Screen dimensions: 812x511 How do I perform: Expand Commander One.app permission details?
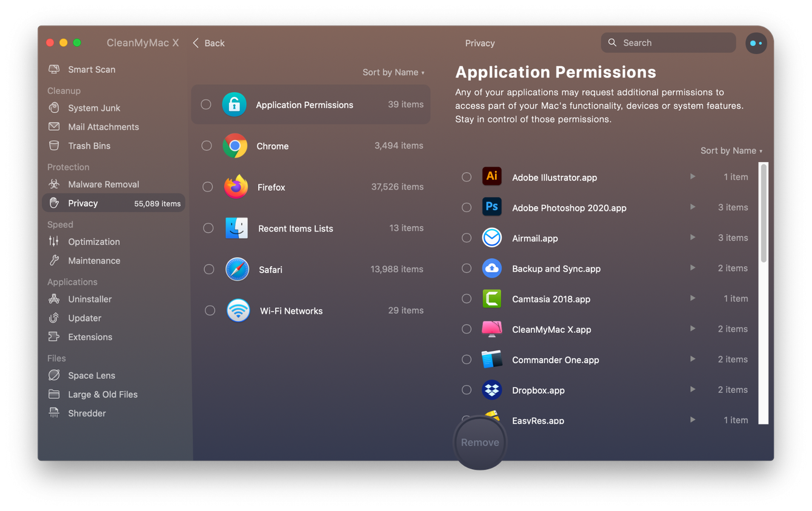[692, 359]
